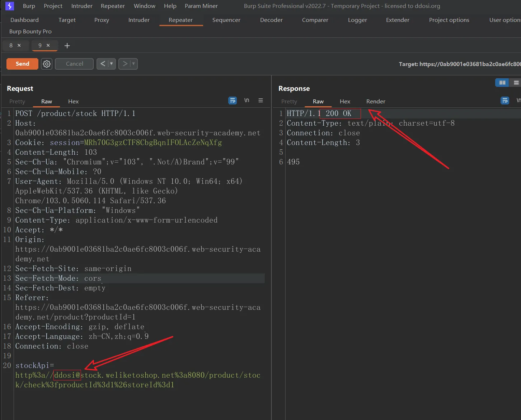The height and width of the screenshot is (420, 521).
Task: Expand the forward history dropdown arrow
Action: (x=133, y=64)
